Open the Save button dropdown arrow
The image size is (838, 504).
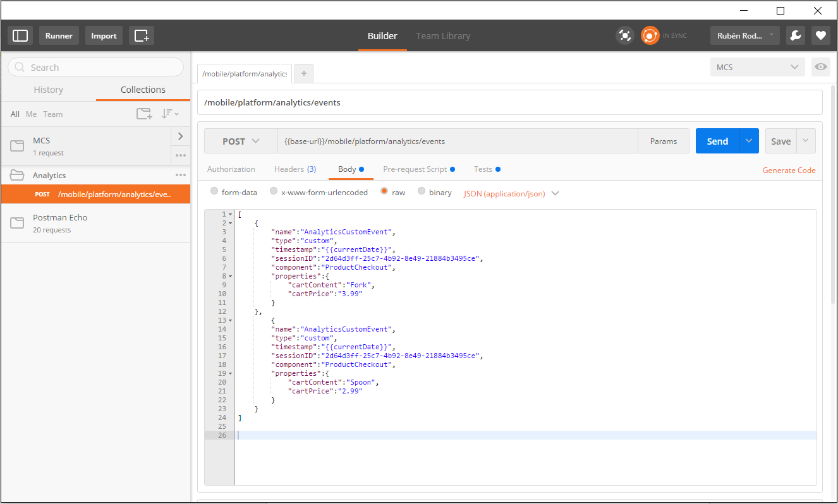(806, 141)
